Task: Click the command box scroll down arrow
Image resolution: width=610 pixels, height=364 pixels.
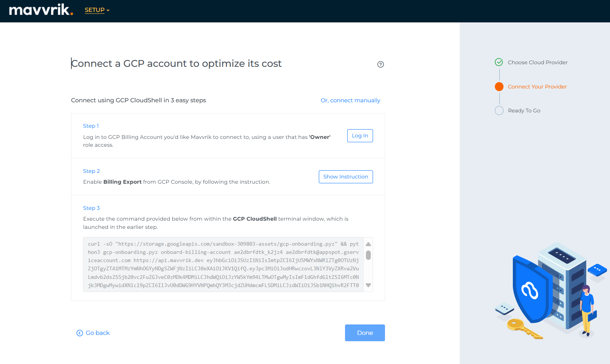Action: (x=368, y=285)
